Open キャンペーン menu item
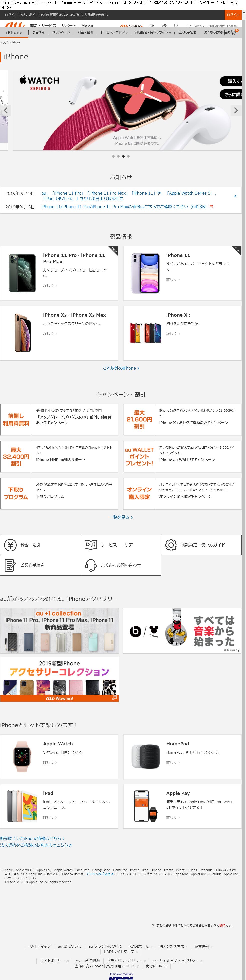The height and width of the screenshot is (980, 246). click(x=61, y=32)
